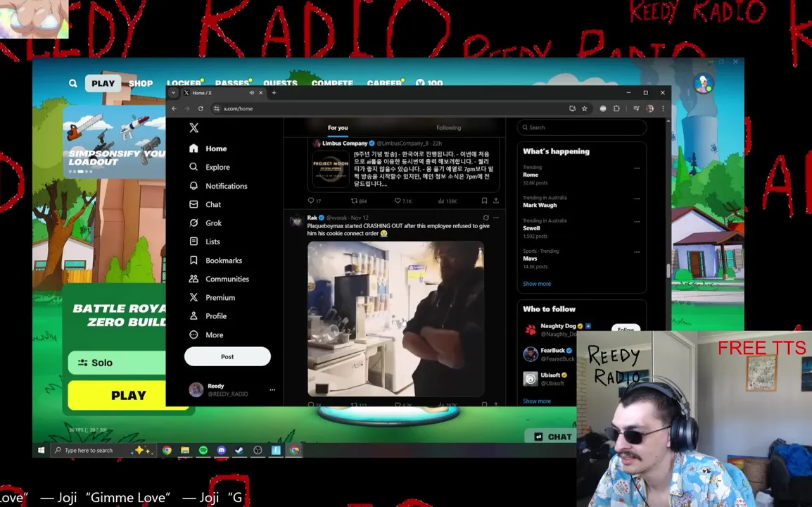The width and height of the screenshot is (812, 507).
Task: Share the Limbus Company post
Action: click(496, 201)
